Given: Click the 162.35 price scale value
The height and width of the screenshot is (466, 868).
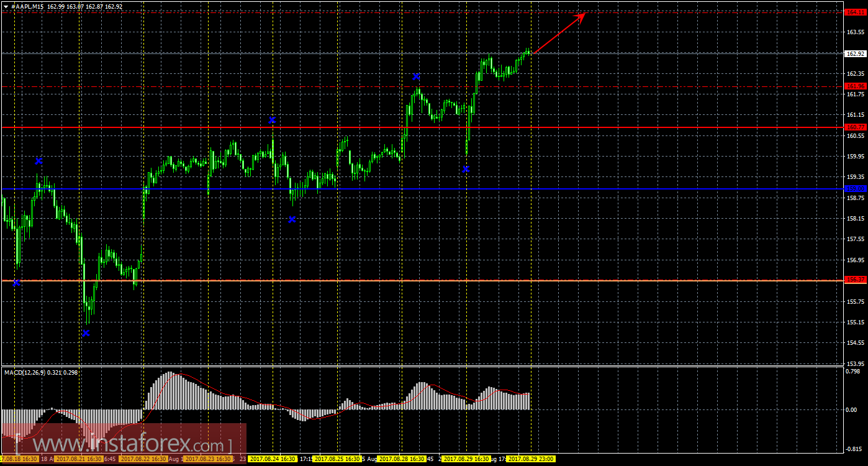Looking at the screenshot, I should tap(855, 74).
